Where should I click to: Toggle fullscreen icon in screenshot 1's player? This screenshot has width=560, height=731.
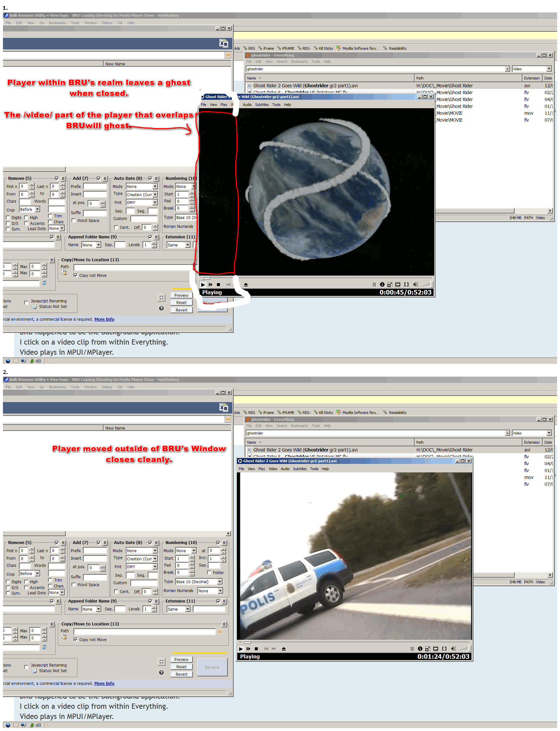(x=398, y=284)
